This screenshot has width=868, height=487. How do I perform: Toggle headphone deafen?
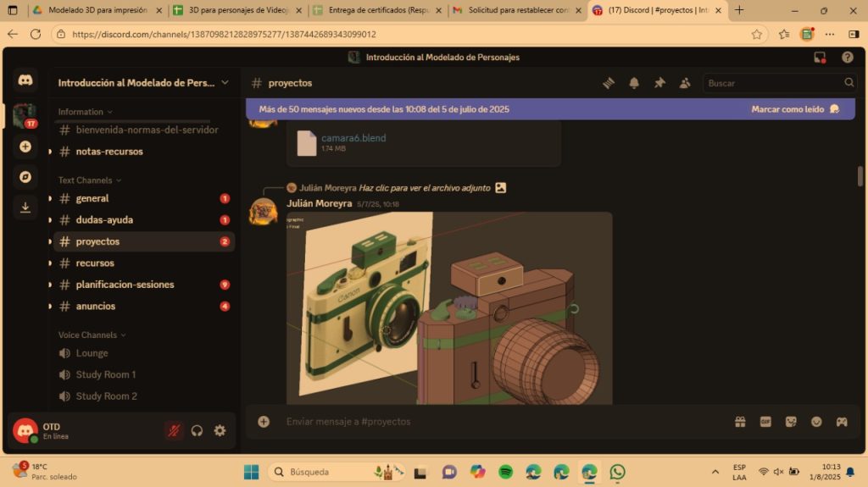click(x=197, y=430)
